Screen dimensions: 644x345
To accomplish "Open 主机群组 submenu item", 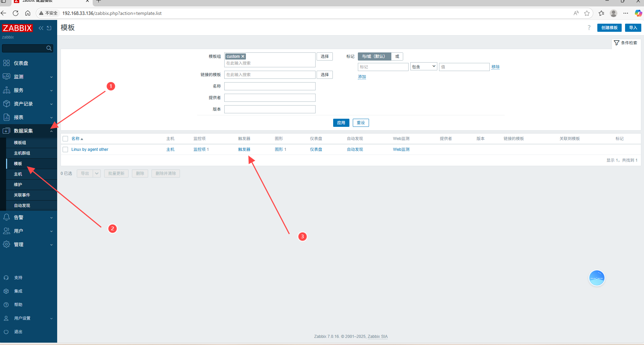I will (x=22, y=153).
